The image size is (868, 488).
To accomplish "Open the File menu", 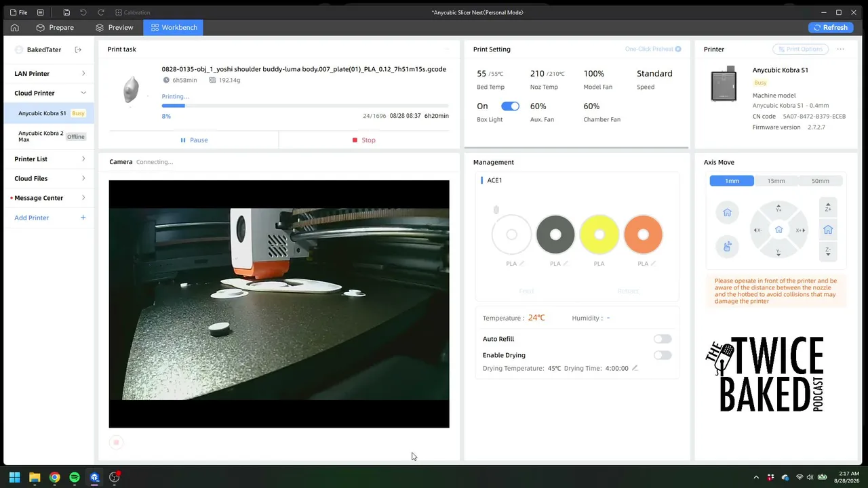I will (x=18, y=12).
